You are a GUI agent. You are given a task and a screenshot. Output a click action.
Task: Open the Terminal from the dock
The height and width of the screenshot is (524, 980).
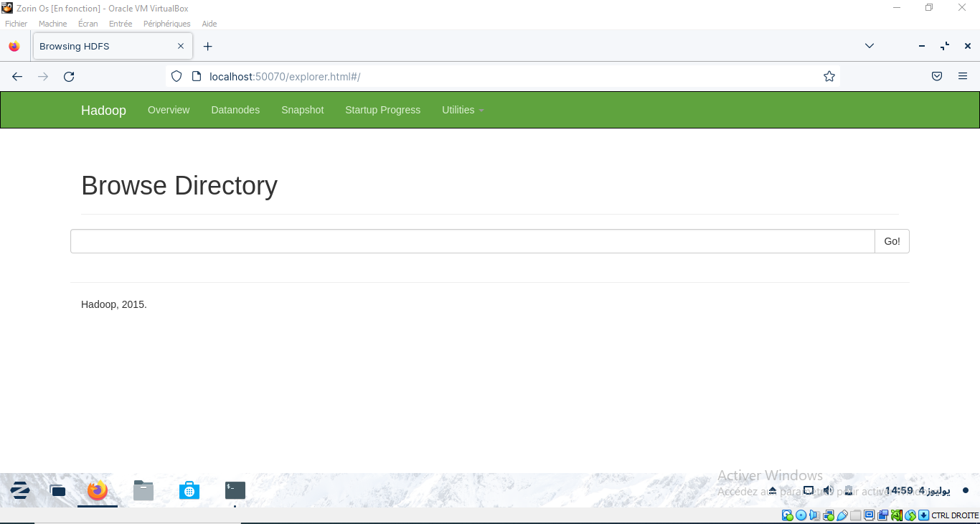click(235, 490)
